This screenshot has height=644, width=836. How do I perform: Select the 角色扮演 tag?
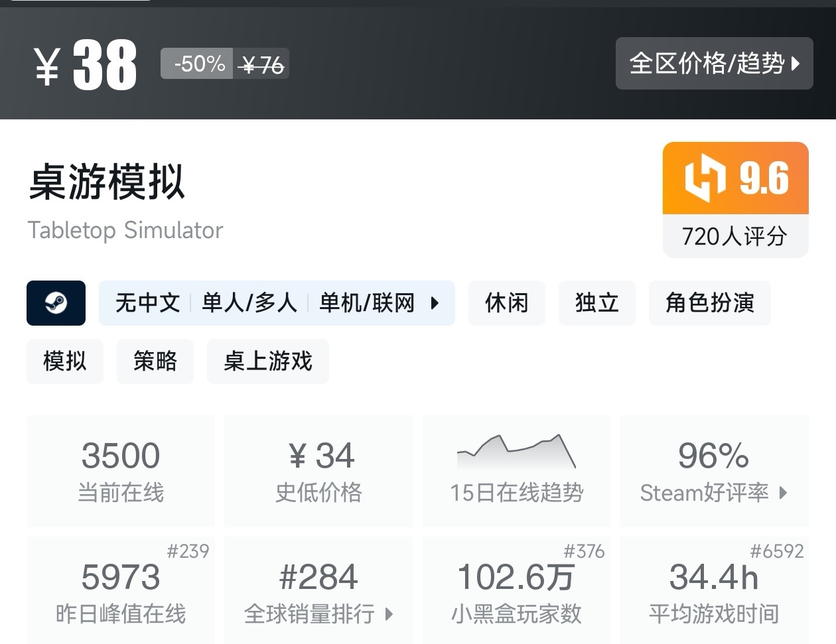tap(710, 303)
